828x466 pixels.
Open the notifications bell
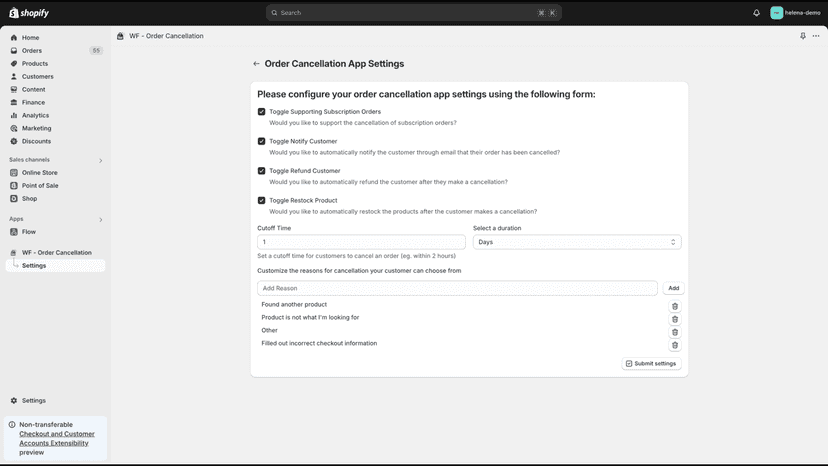point(756,13)
